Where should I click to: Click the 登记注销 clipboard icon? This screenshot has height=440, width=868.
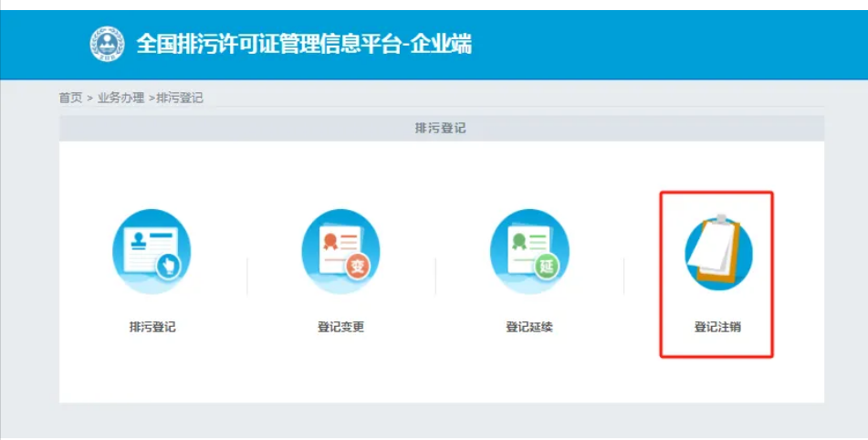(717, 252)
